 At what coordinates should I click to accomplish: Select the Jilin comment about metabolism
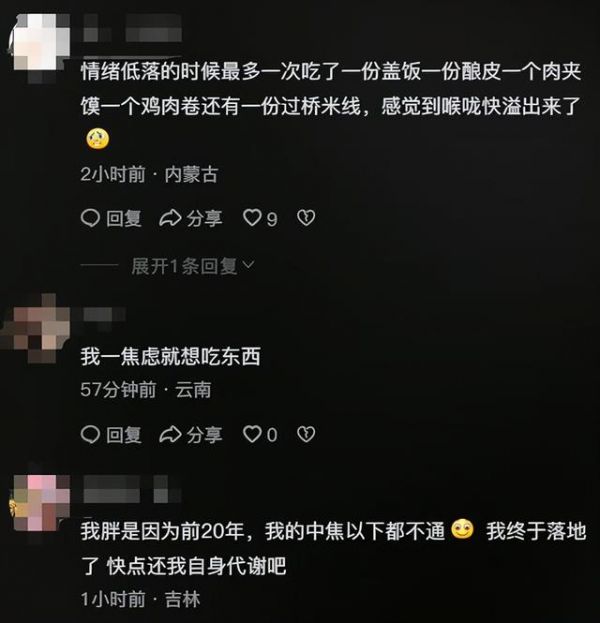point(333,548)
